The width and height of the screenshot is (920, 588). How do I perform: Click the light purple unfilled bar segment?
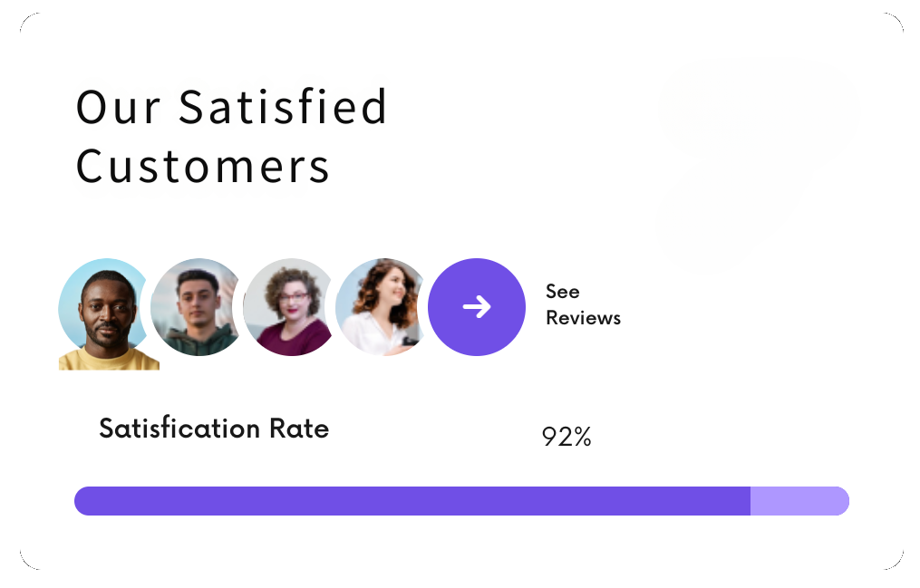pyautogui.click(x=799, y=501)
